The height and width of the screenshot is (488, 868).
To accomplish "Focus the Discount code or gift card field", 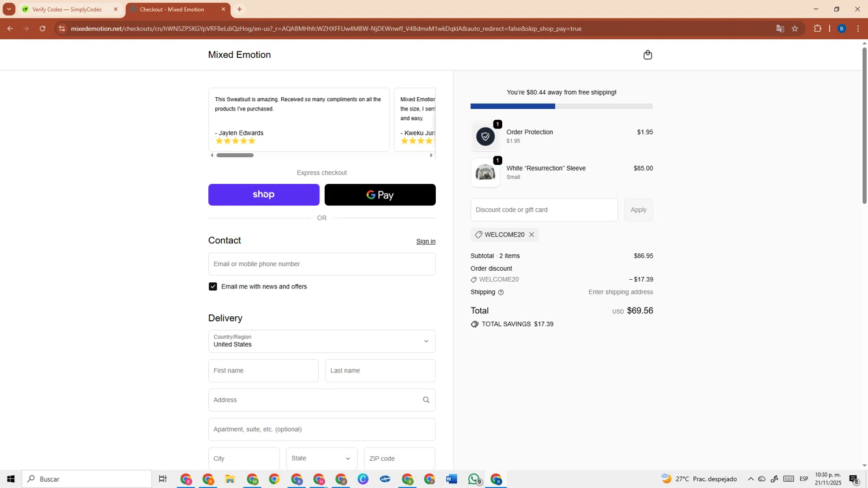I will [x=544, y=210].
